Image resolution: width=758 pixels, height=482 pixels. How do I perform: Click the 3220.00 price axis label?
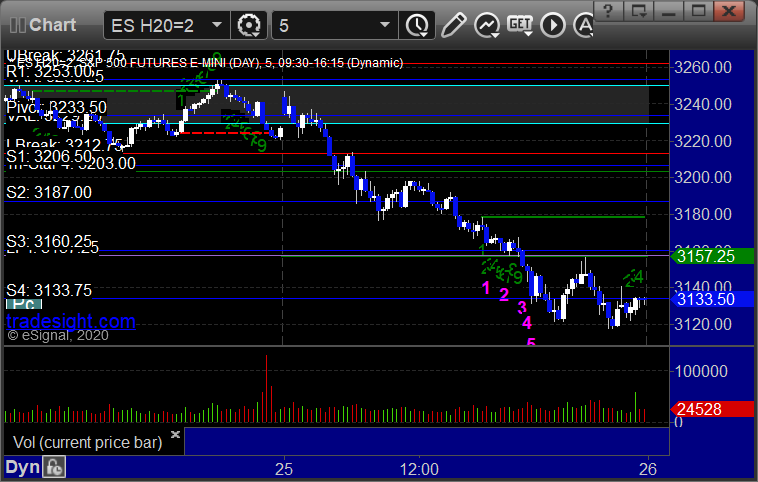[703, 141]
